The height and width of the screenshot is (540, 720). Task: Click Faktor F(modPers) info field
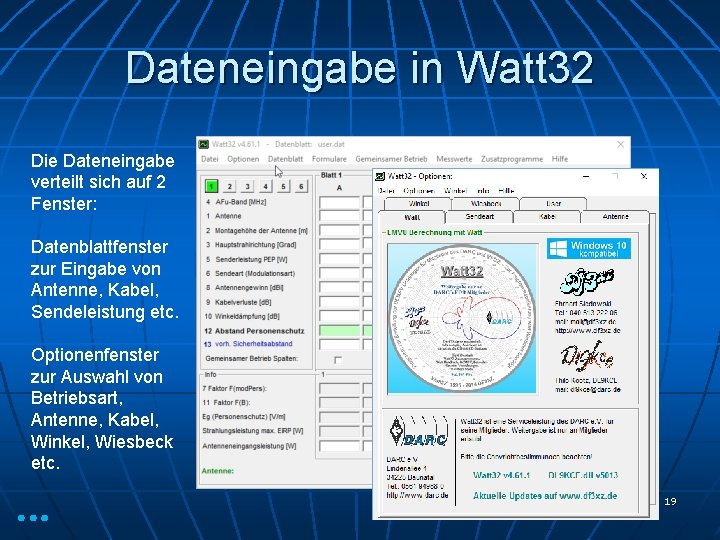tap(339, 389)
